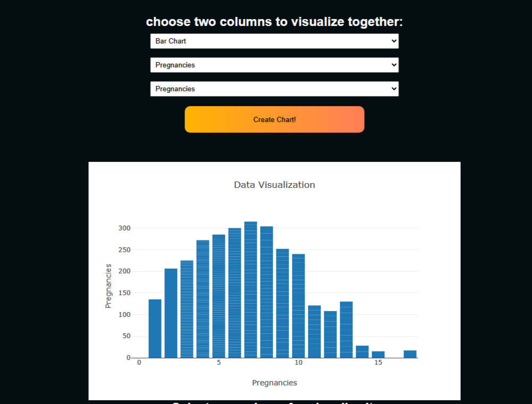532x404 pixels.
Task: Click the heading choose two columns to visualize
Action: (274, 22)
